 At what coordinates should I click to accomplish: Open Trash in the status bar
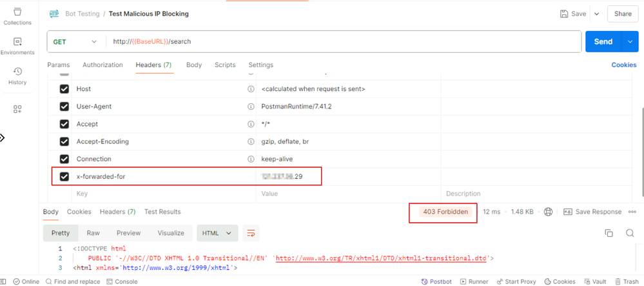pyautogui.click(x=627, y=281)
